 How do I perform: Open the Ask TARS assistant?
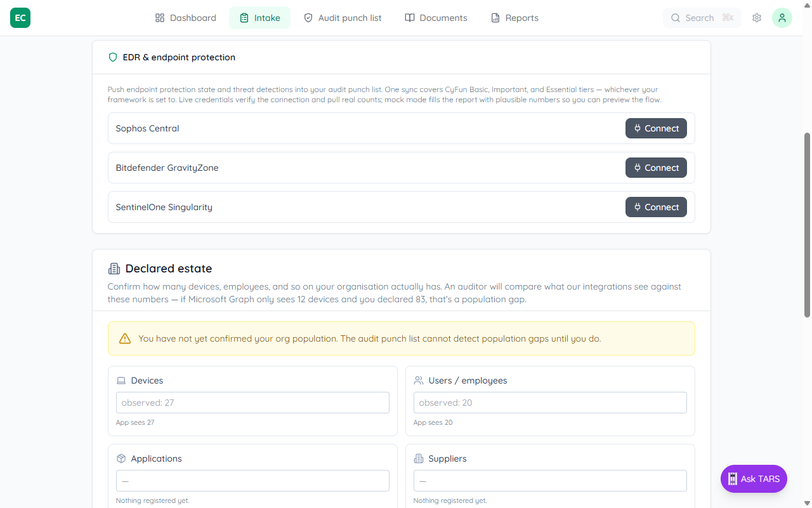point(754,479)
